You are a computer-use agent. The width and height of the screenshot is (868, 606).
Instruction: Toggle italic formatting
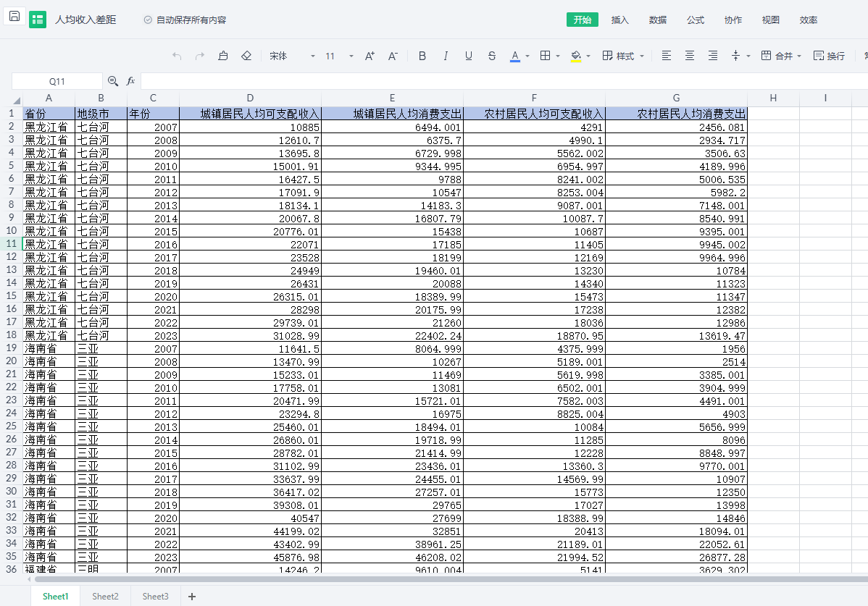pos(446,56)
